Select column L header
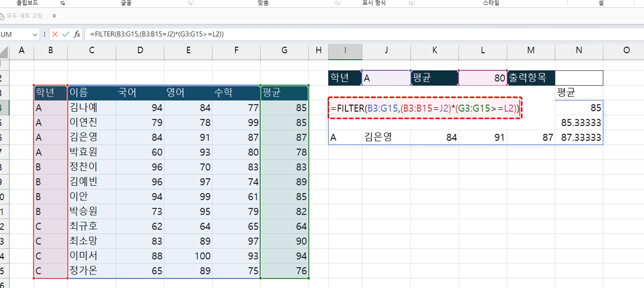 483,50
